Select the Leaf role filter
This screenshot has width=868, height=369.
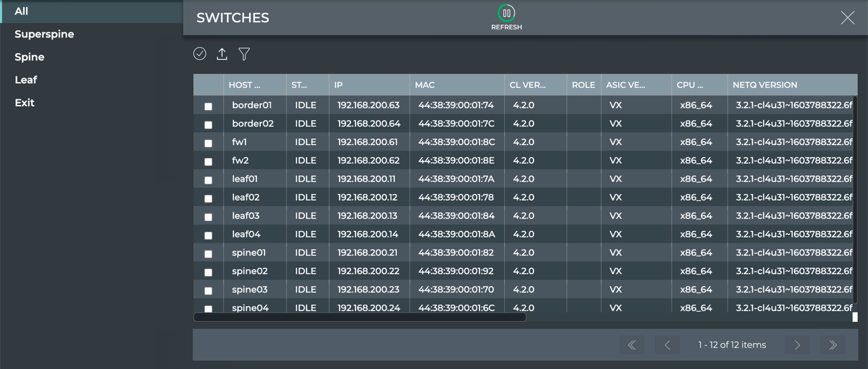[x=26, y=80]
